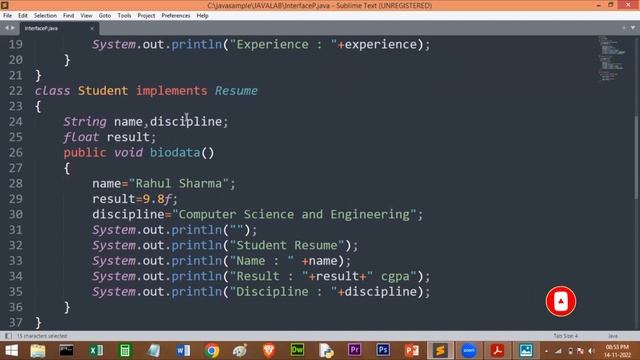Image resolution: width=640 pixels, height=360 pixels.
Task: Click 'implements' keyword on line 22
Action: [171, 91]
